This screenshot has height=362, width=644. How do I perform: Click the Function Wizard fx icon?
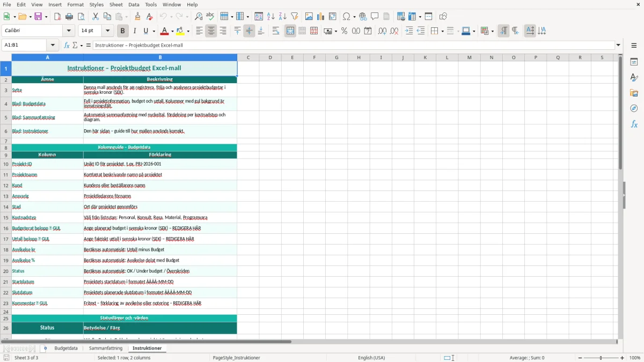click(67, 45)
